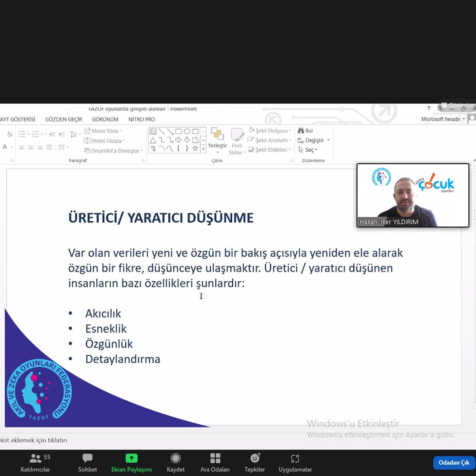The height and width of the screenshot is (476, 476).
Task: Open Katılımcılar participants list
Action: pyautogui.click(x=36, y=462)
